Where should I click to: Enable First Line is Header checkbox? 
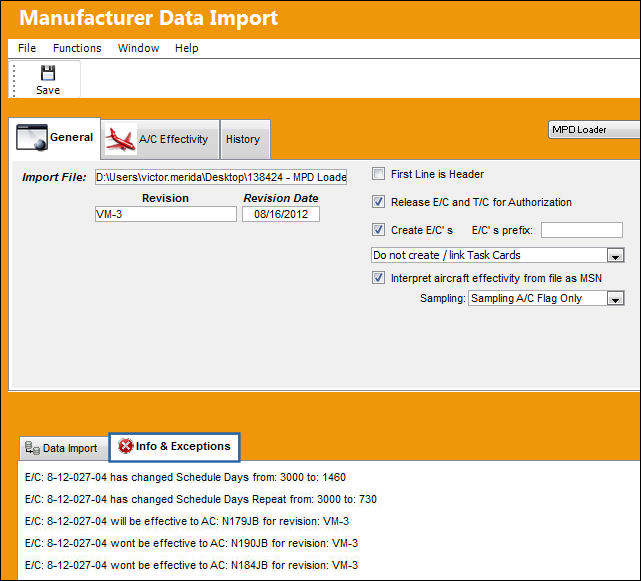coord(378,174)
